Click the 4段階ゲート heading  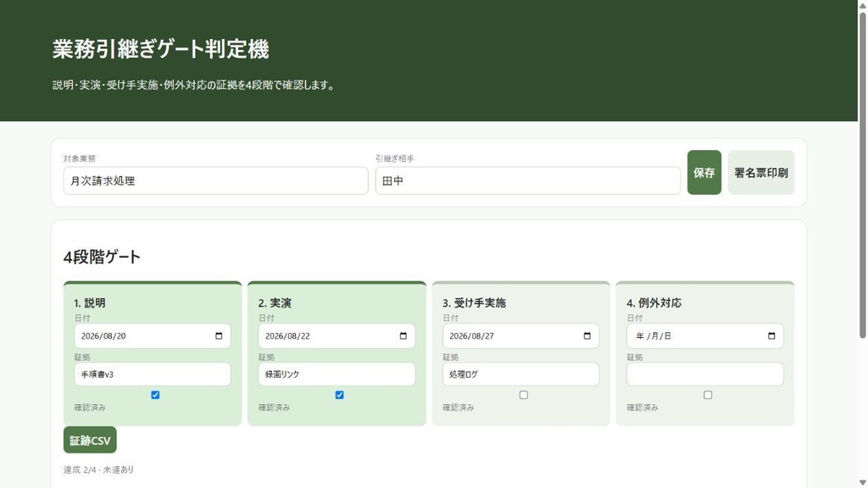tap(102, 258)
